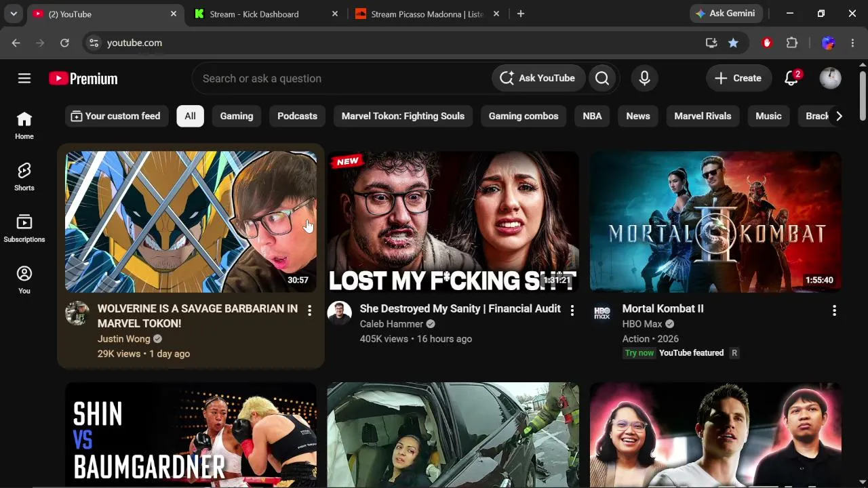
Task: Reload the page
Action: pyautogui.click(x=64, y=43)
